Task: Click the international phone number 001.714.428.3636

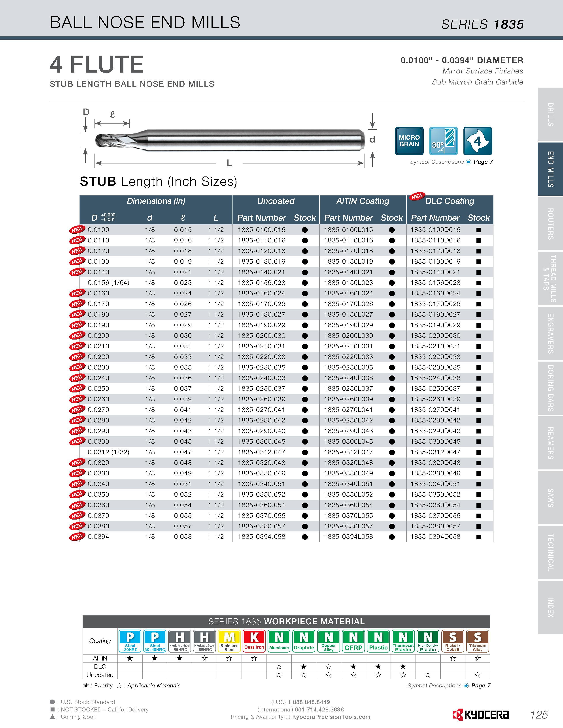Action: coord(319,709)
